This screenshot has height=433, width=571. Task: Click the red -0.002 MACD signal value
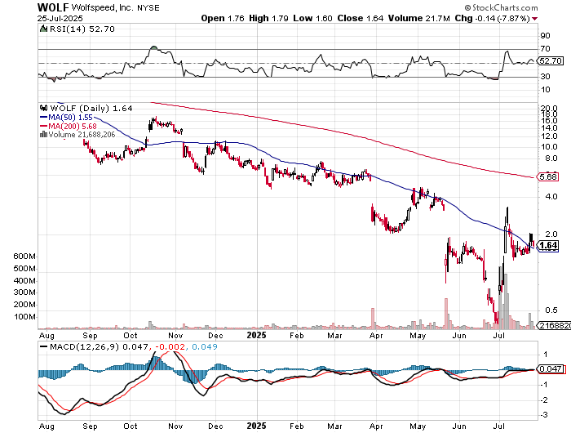(170, 347)
